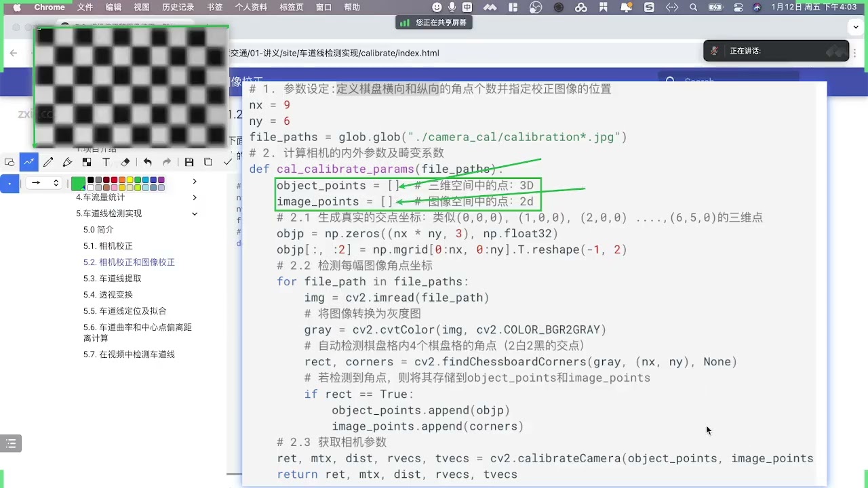Select the shapes drawing tool

pyautogui.click(x=9, y=162)
